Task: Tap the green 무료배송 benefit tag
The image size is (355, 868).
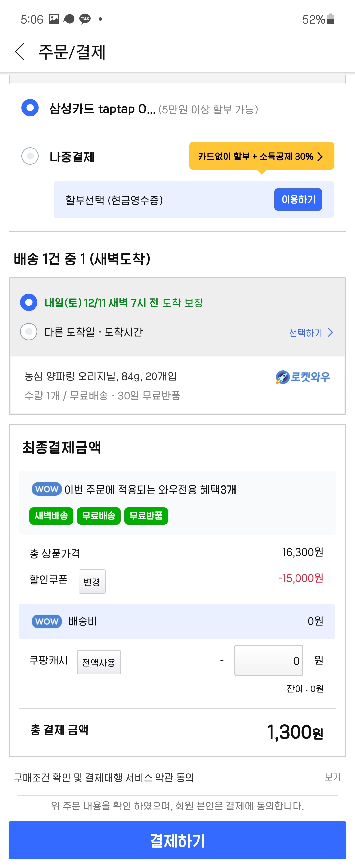Action: tap(99, 516)
